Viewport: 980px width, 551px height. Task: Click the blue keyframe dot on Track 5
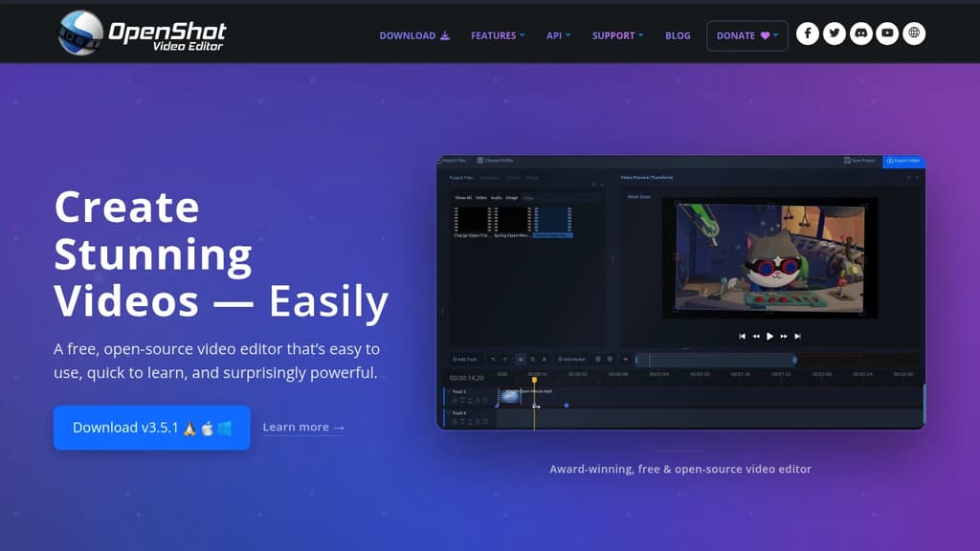pos(567,406)
